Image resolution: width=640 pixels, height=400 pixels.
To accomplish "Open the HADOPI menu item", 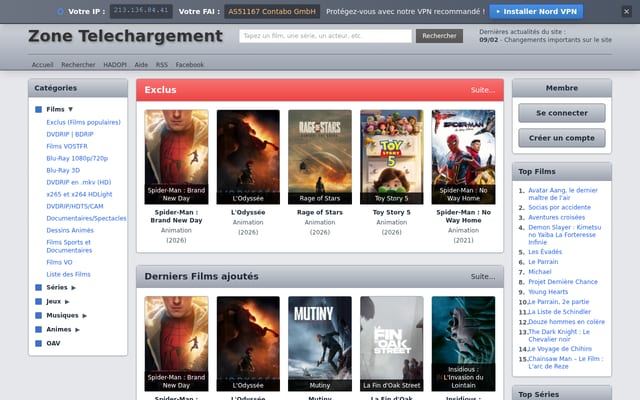I will pyautogui.click(x=115, y=64).
